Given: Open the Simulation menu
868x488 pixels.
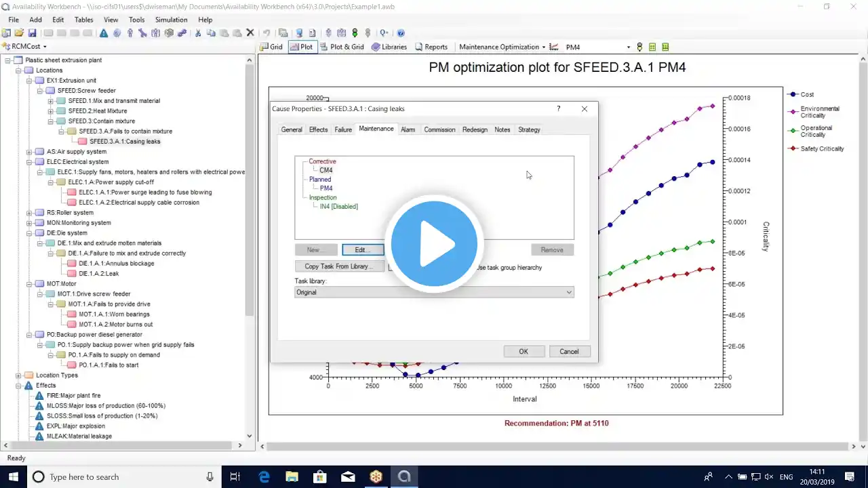Looking at the screenshot, I should click(172, 20).
